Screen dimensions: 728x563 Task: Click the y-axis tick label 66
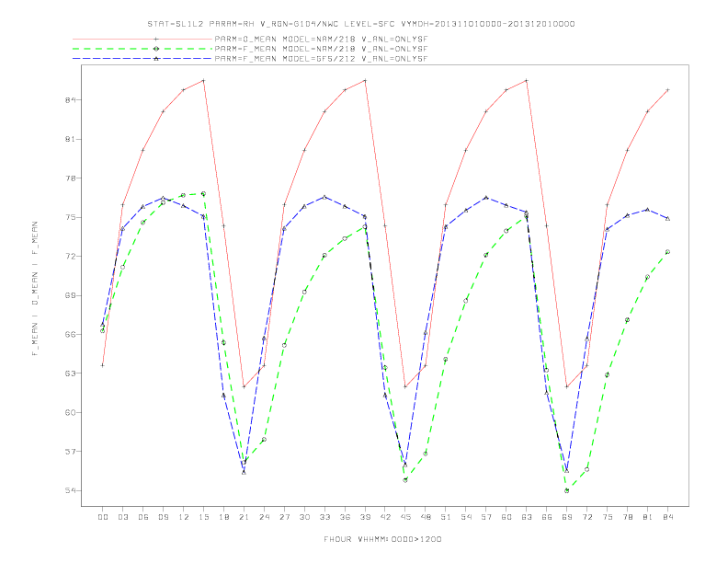(71, 334)
